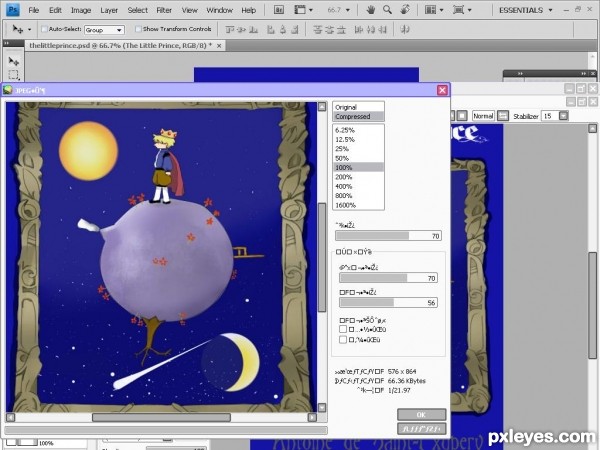Open the Edit menu
Screen dimensions: 600x450
[55, 10]
